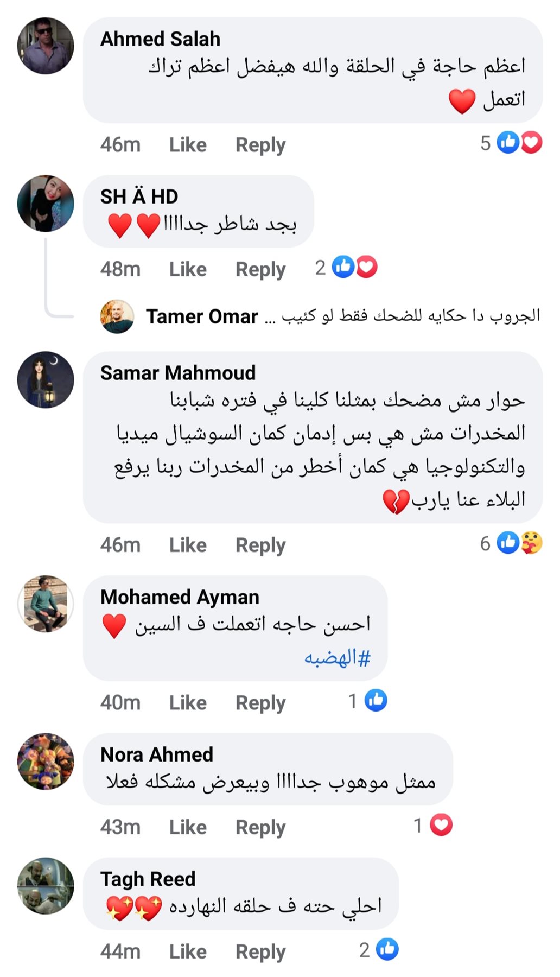Open Tamer Omar's small reply avatar

click(117, 316)
